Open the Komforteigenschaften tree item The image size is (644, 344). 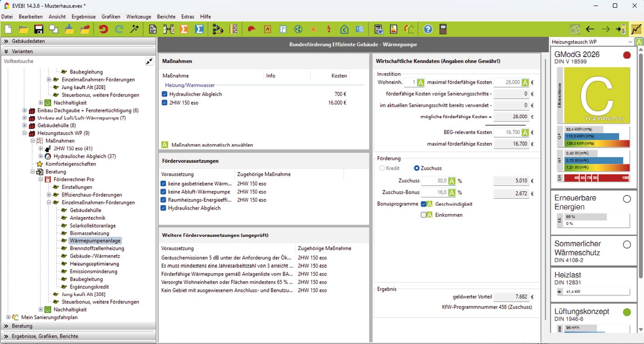coord(71,164)
